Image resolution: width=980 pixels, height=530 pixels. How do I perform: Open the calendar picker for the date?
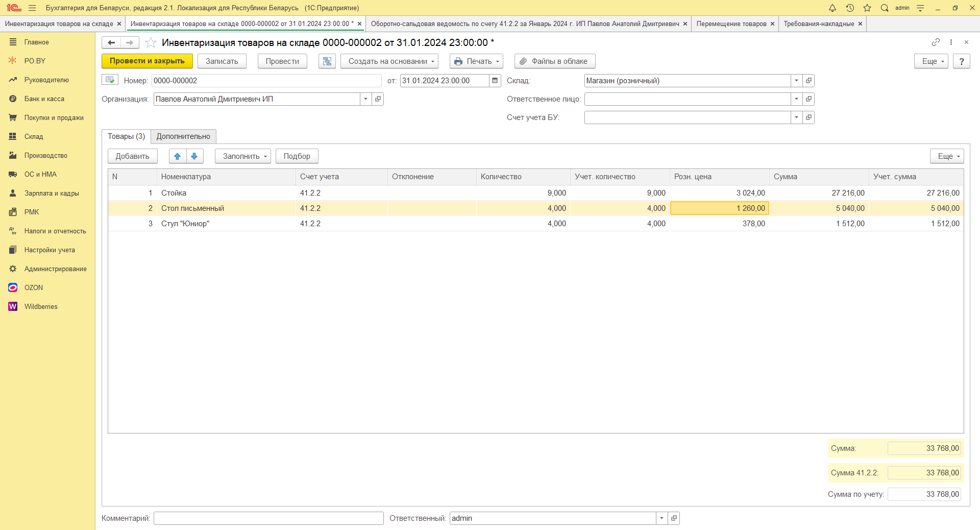click(x=495, y=81)
